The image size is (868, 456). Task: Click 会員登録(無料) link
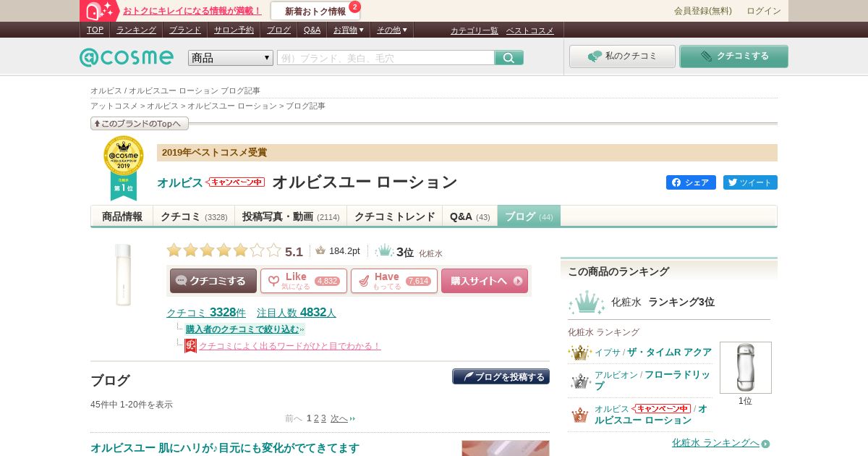[x=703, y=11]
